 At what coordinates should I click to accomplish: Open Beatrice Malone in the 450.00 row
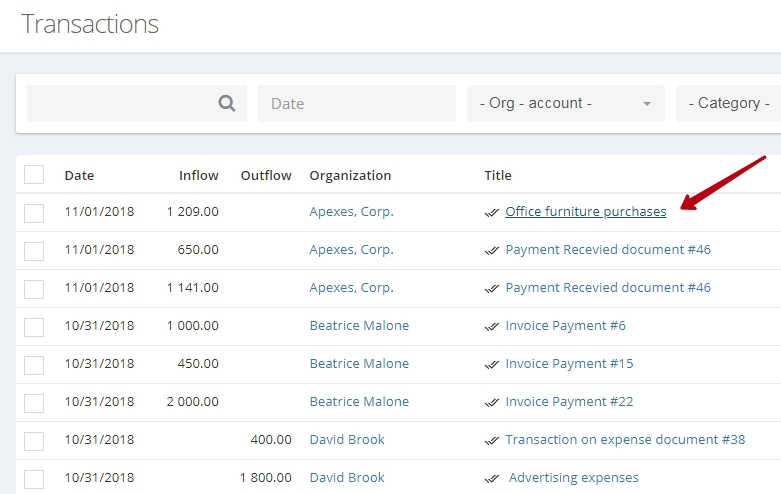pos(359,364)
